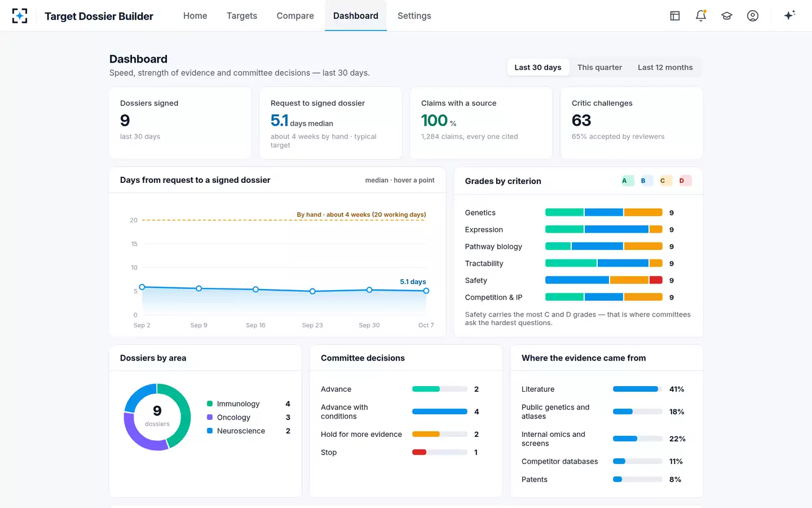Click the Target Dossier Builder logo icon

coord(20,16)
